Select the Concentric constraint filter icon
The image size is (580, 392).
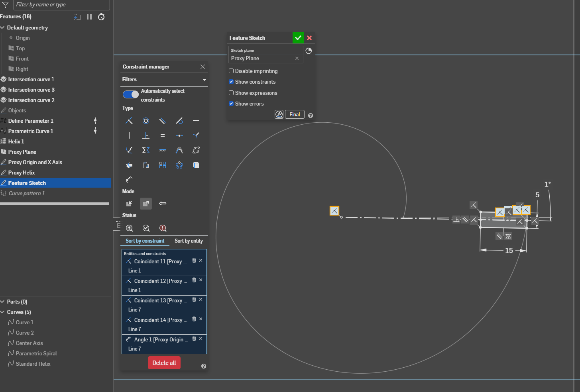pyautogui.click(x=146, y=121)
